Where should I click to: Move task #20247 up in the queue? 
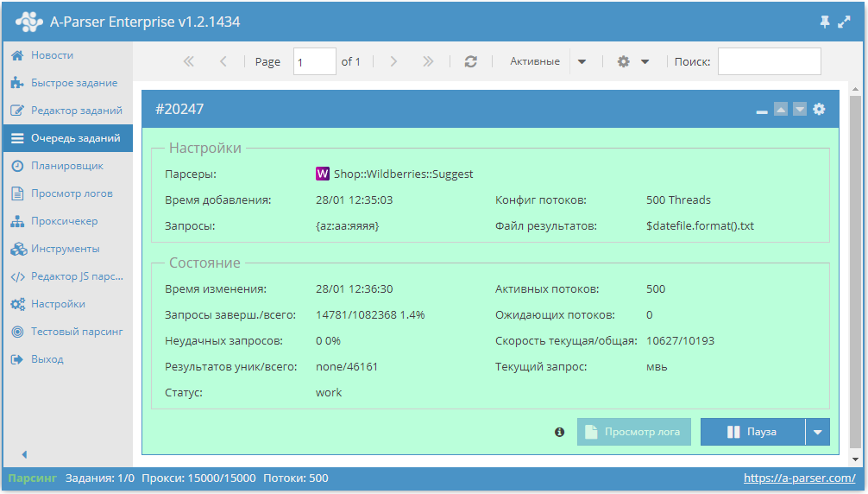[780, 109]
